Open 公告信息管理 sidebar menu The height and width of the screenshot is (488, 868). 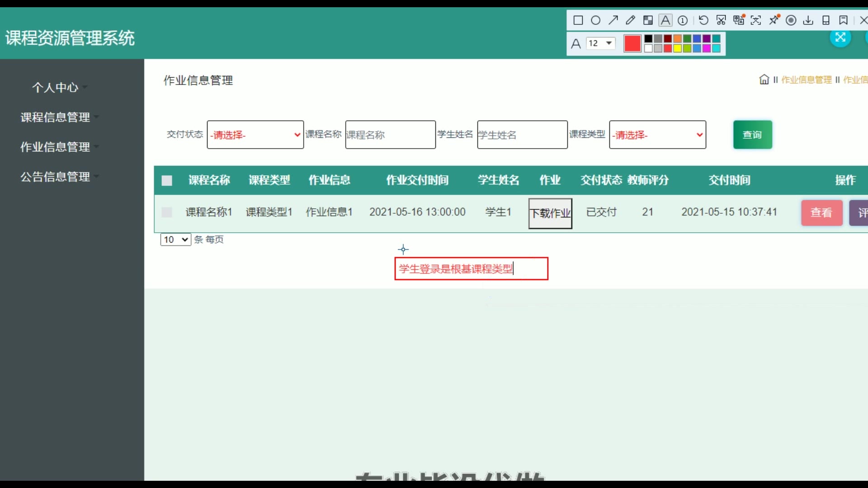click(x=55, y=177)
